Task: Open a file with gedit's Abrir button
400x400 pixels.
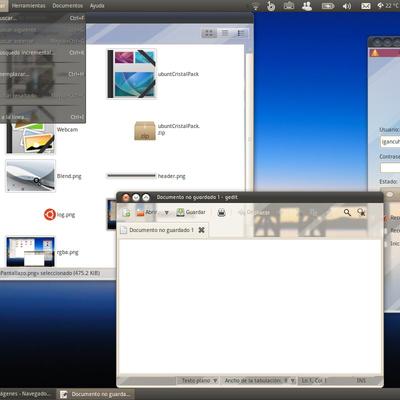Action: [146, 212]
